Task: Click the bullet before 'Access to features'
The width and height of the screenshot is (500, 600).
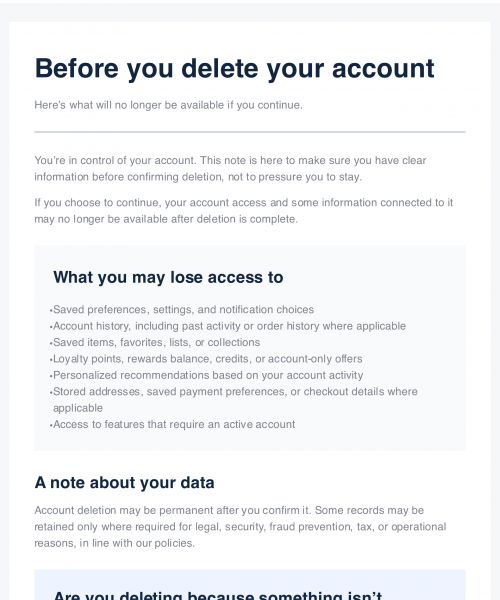Action: point(50,425)
